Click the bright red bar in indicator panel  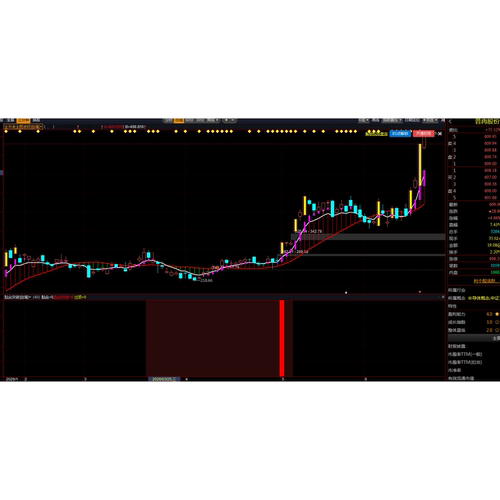[282, 338]
